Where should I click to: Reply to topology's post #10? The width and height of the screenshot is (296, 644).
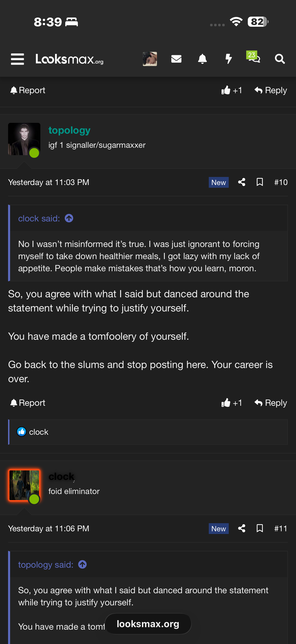click(x=270, y=403)
